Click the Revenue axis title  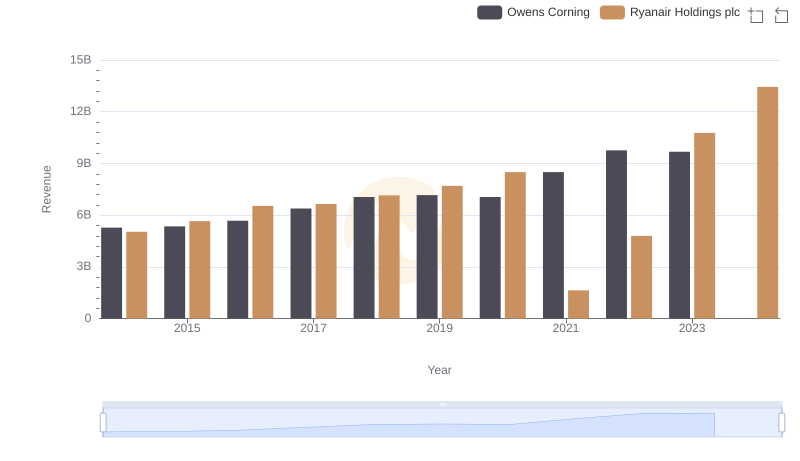point(46,189)
